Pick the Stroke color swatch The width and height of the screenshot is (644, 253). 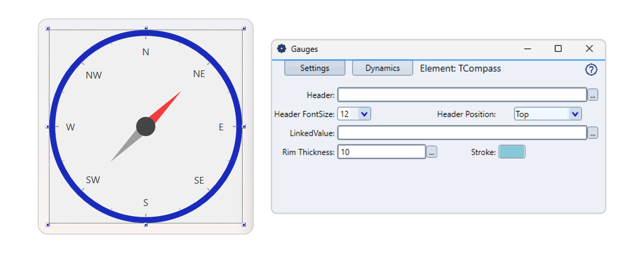pyautogui.click(x=512, y=152)
